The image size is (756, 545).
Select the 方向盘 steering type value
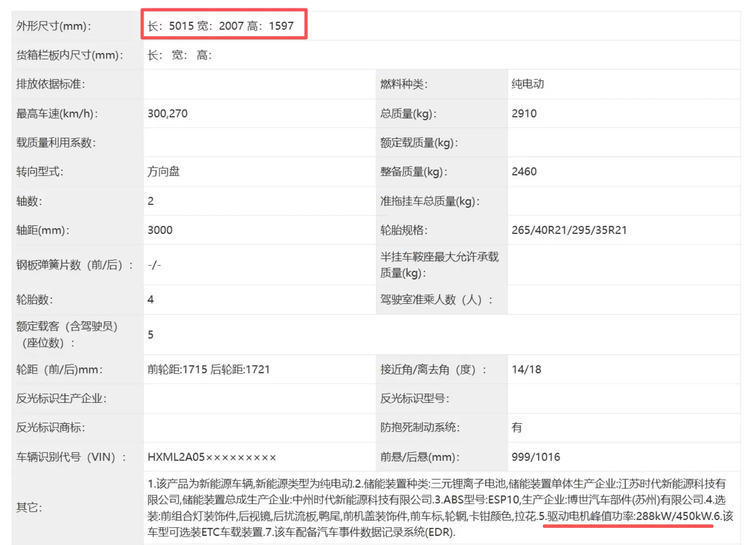pyautogui.click(x=163, y=171)
